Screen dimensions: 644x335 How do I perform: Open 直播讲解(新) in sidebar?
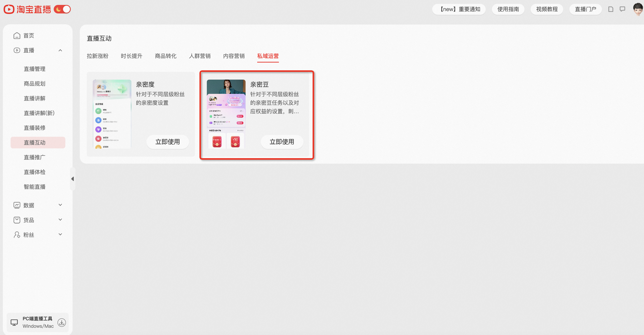coord(39,113)
